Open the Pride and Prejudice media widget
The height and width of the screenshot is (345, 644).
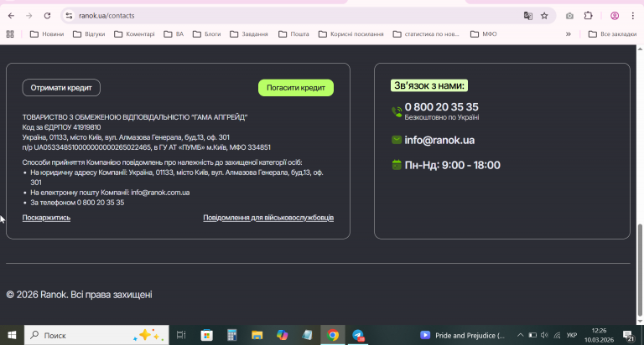point(463,335)
